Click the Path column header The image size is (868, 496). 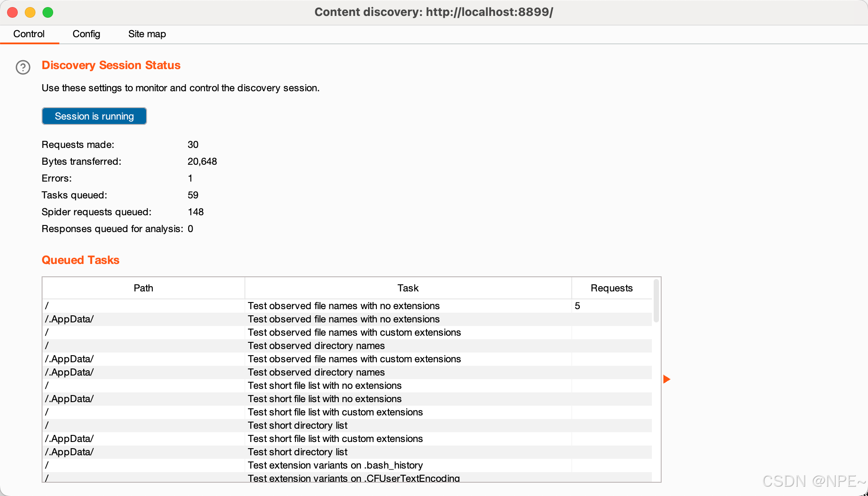(x=143, y=288)
